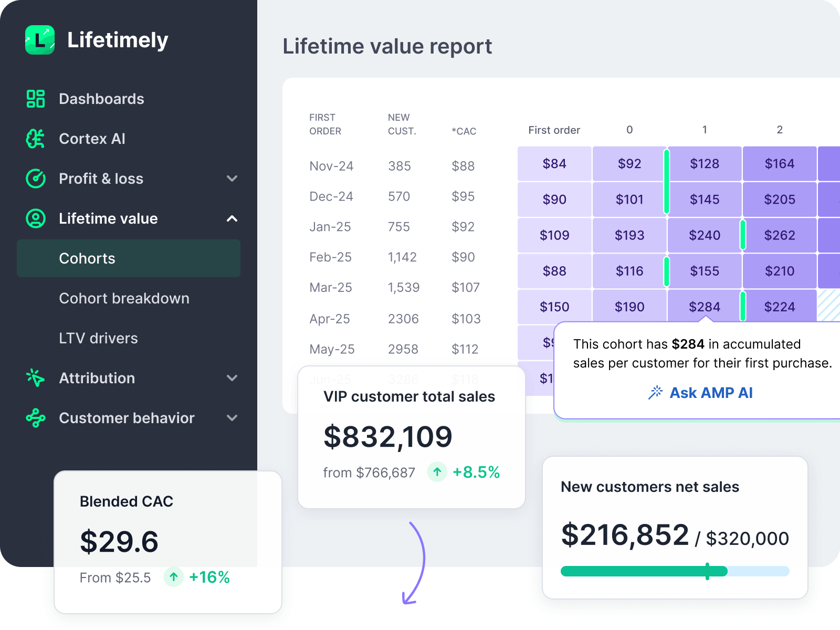Click the Profit & loss gauge icon
The width and height of the screenshot is (840, 630).
36,178
